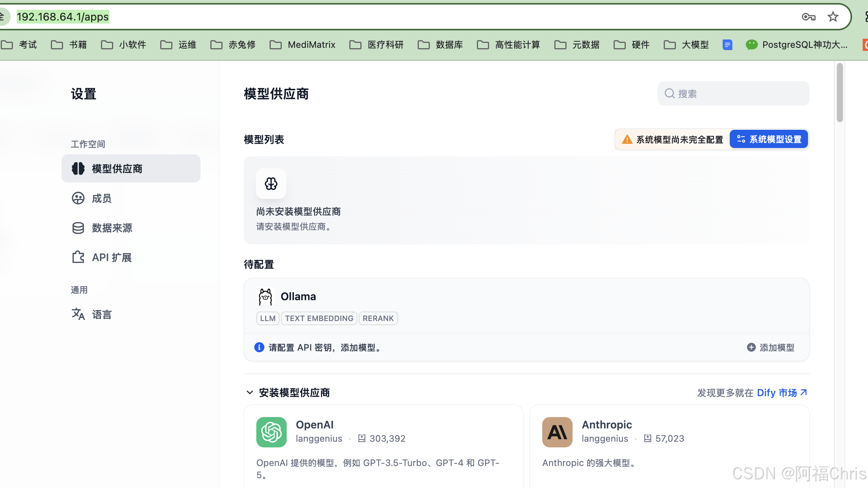
Task: Click the Anthropic logo icon
Action: (557, 432)
